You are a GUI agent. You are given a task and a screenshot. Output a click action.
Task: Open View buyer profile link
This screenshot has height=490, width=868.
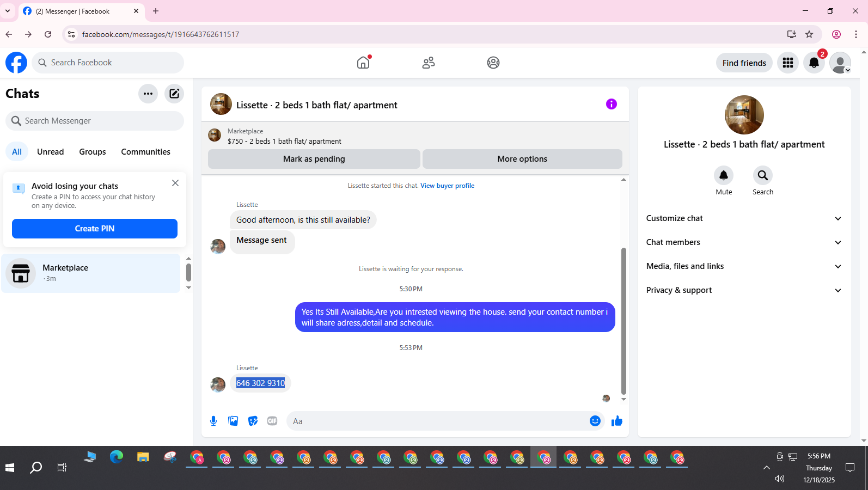[x=447, y=186]
